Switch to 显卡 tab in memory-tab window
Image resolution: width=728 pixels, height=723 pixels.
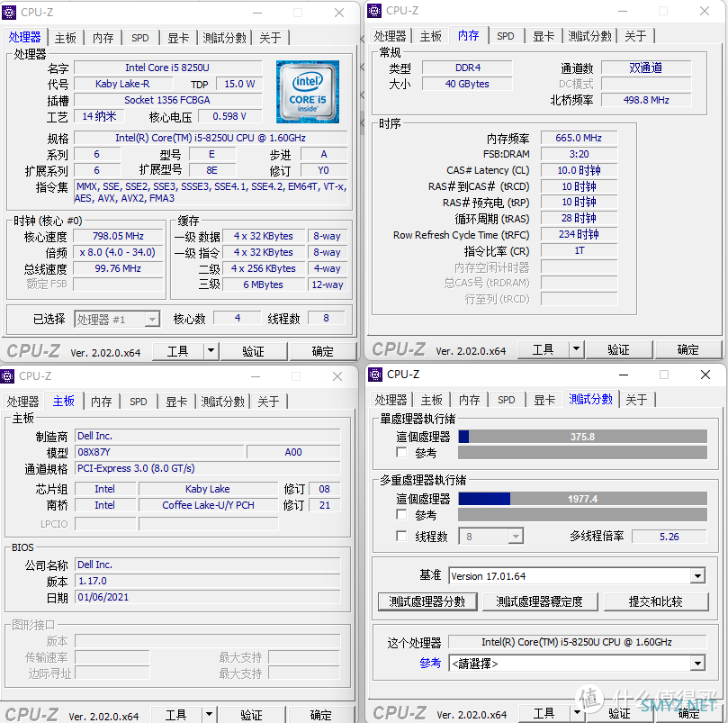544,36
